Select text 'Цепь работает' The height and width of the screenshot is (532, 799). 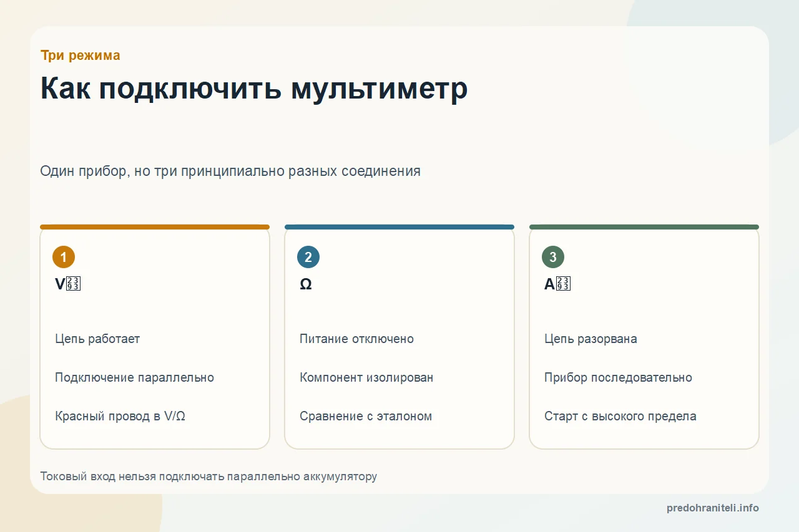97,339
